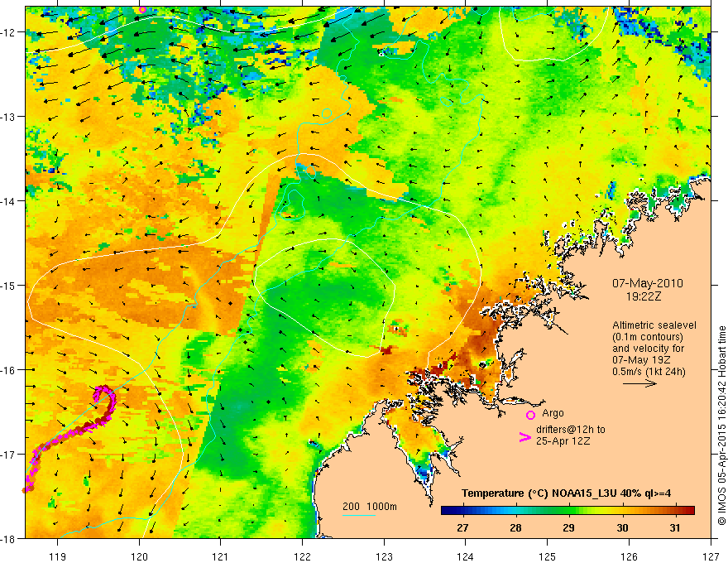Click the 'Altimetric sealevel' legend line

pos(654,325)
